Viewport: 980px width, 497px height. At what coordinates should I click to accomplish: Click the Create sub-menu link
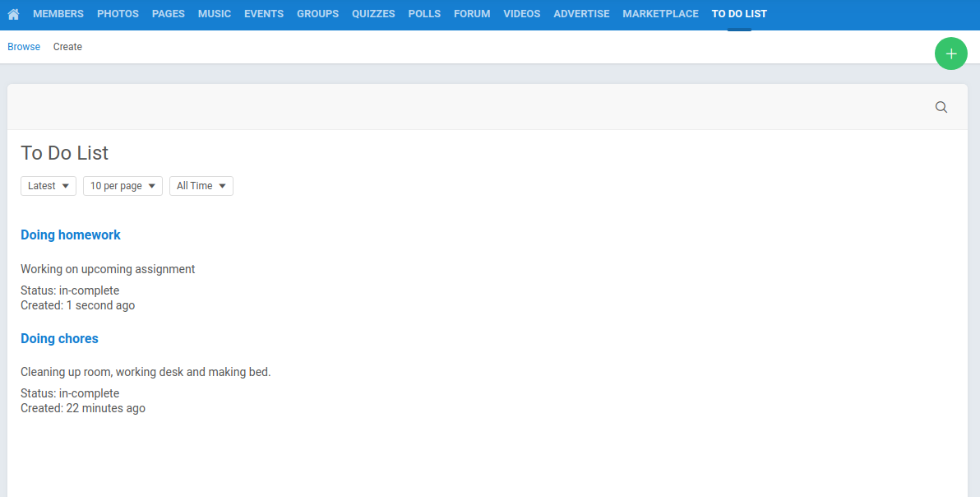(67, 47)
